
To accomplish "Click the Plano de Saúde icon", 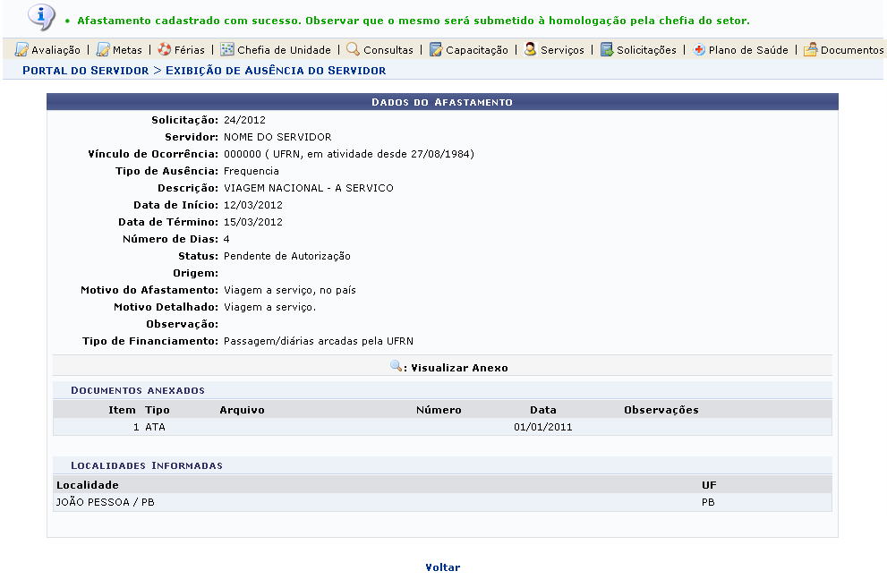I will tap(699, 50).
